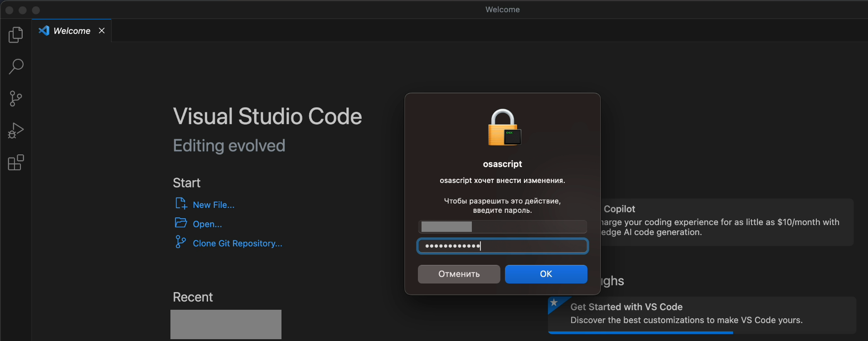Click the 'Start' section heading
This screenshot has height=341, width=868.
[x=186, y=183]
